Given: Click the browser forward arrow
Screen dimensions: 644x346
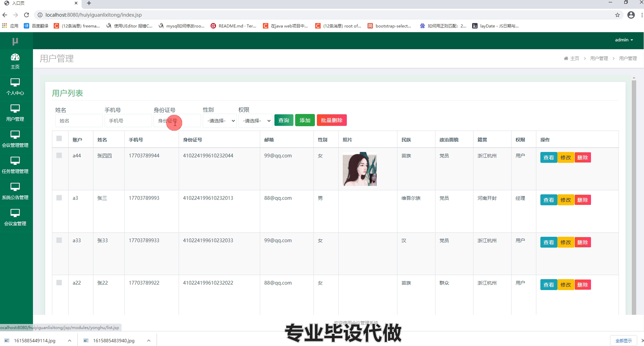Looking at the screenshot, I should [x=16, y=15].
